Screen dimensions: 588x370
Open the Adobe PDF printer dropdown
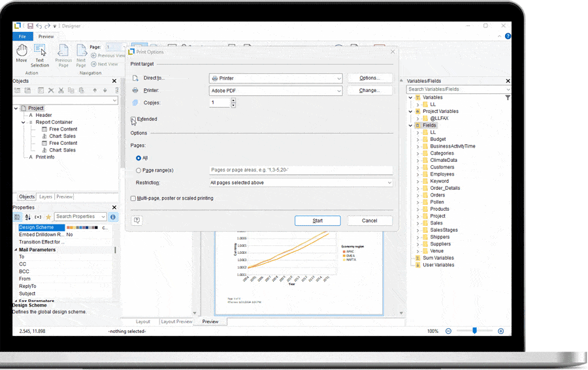coord(276,91)
